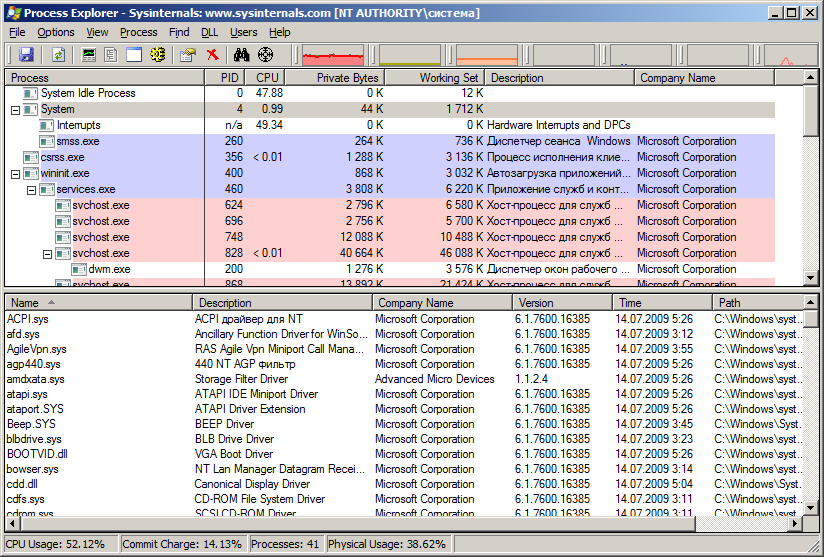Screen dimensions: 824x557
Task: Open the Options menu
Action: (x=56, y=32)
